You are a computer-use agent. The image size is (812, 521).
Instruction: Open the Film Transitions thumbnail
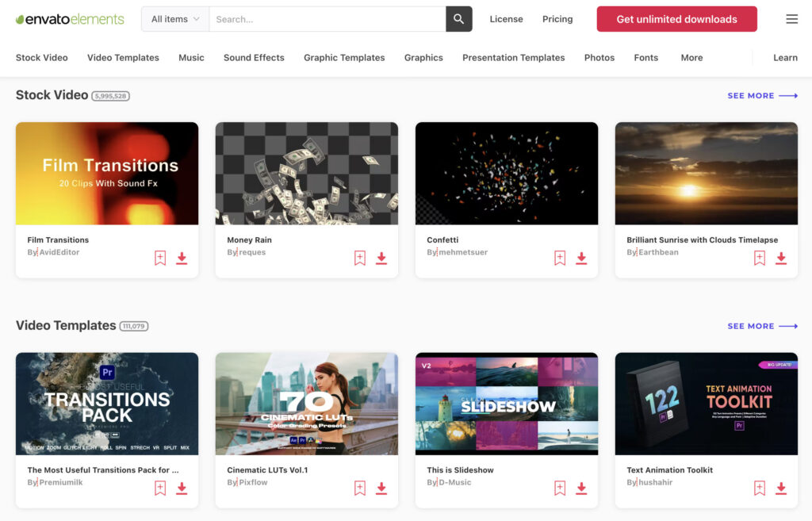[x=107, y=174]
